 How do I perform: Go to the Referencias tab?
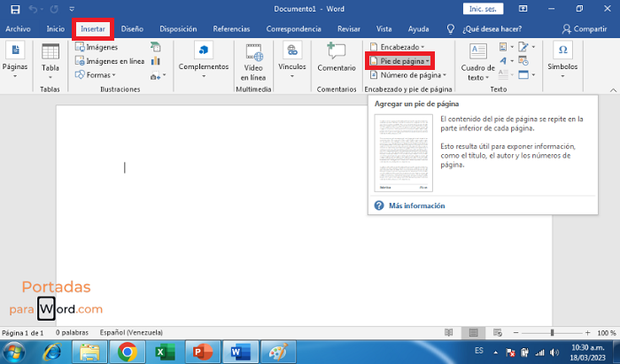tap(231, 29)
